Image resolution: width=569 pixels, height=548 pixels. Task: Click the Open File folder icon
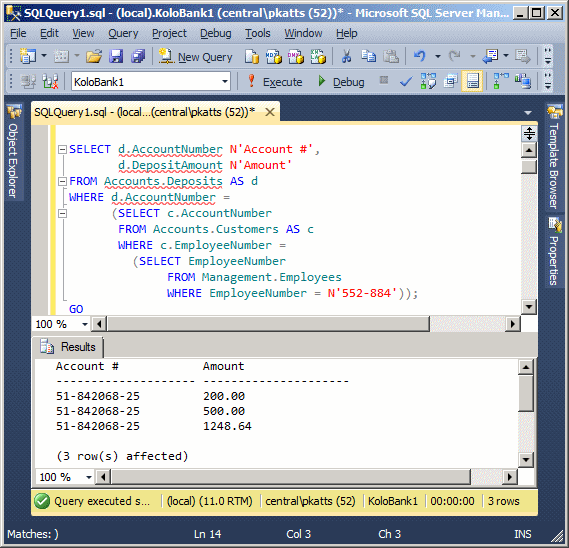pyautogui.click(x=94, y=57)
